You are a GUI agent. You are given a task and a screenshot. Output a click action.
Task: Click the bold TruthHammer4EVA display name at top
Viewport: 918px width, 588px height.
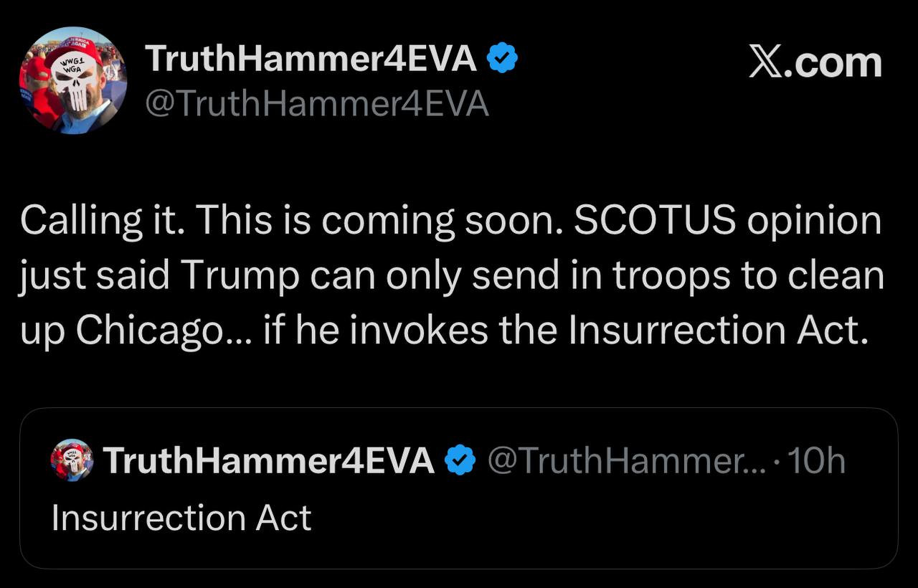311,59
